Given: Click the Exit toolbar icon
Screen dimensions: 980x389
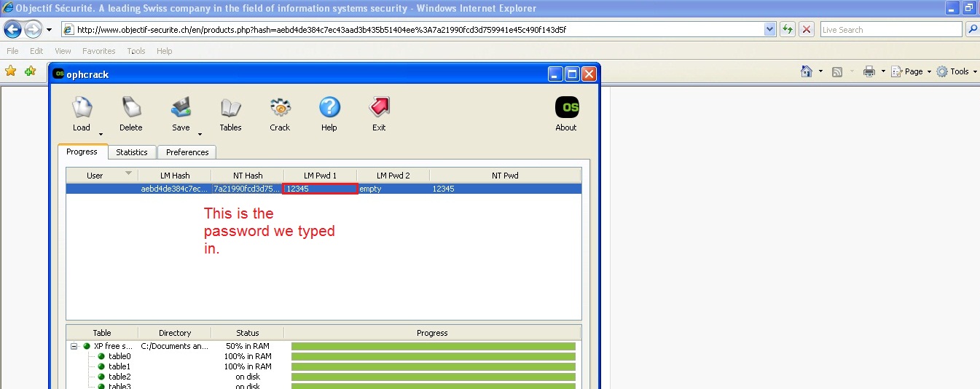Looking at the screenshot, I should (x=379, y=108).
